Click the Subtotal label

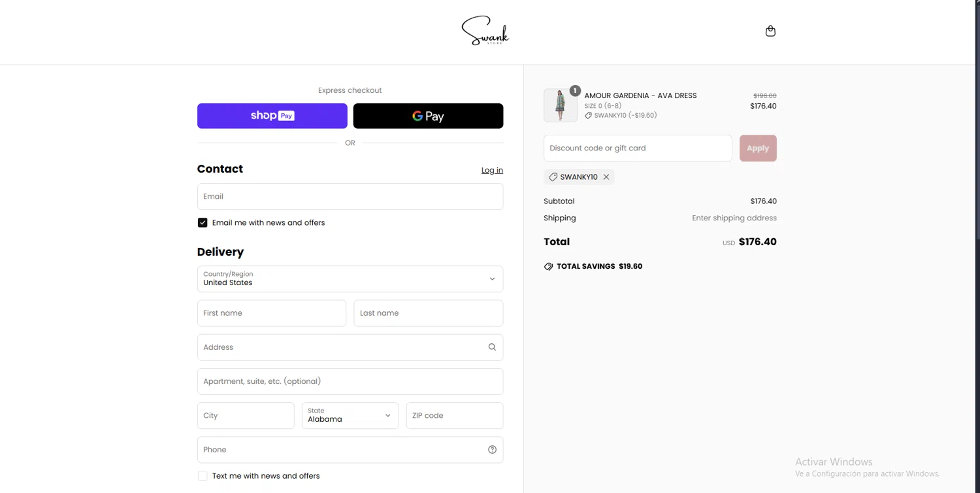pyautogui.click(x=559, y=201)
